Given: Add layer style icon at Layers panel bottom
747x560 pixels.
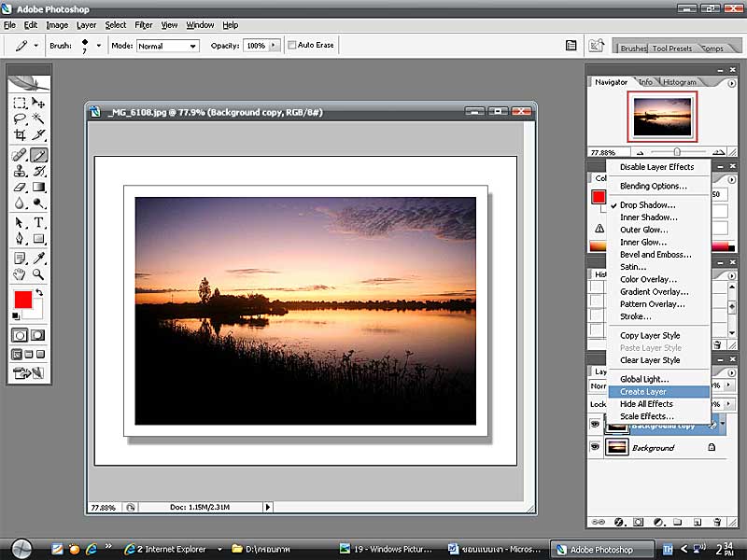Looking at the screenshot, I should (619, 522).
